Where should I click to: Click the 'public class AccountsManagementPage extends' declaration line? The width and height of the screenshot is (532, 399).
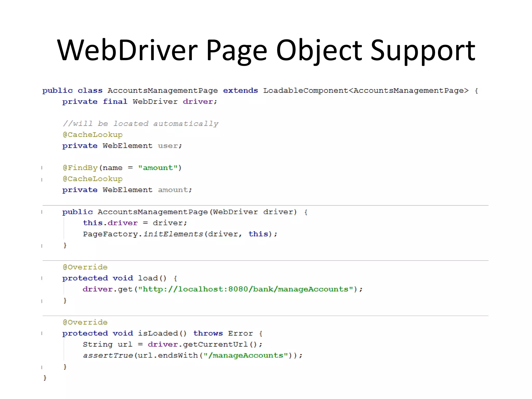point(260,91)
